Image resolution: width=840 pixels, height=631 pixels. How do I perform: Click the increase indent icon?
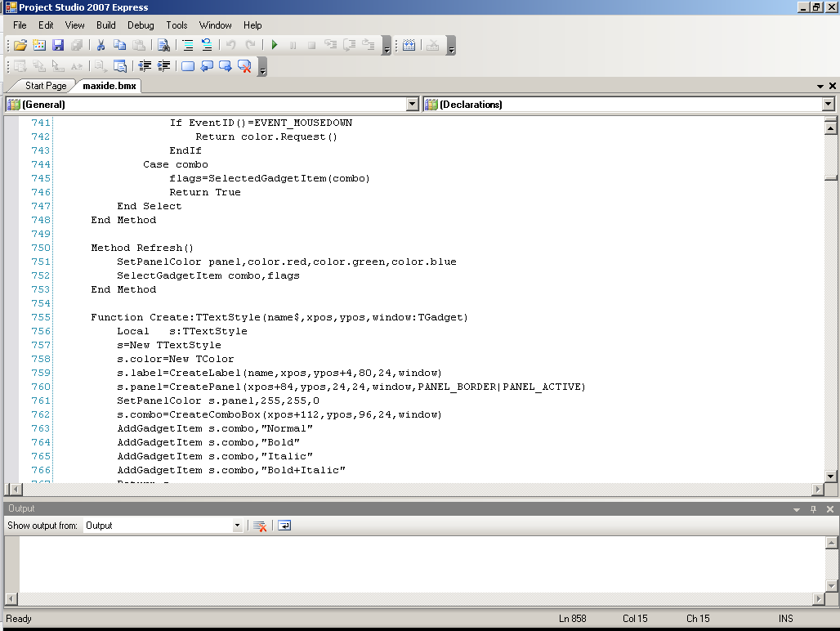163,66
